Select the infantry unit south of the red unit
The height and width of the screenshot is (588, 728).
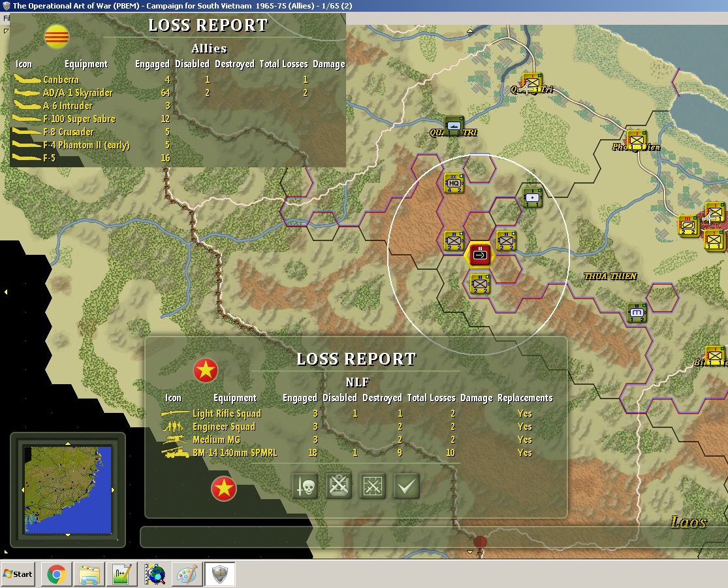coord(480,284)
